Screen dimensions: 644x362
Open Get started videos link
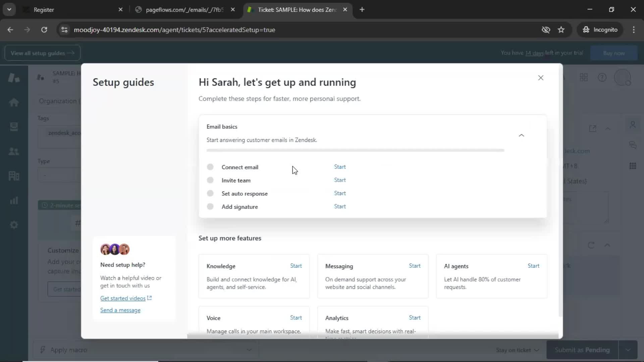point(126,298)
